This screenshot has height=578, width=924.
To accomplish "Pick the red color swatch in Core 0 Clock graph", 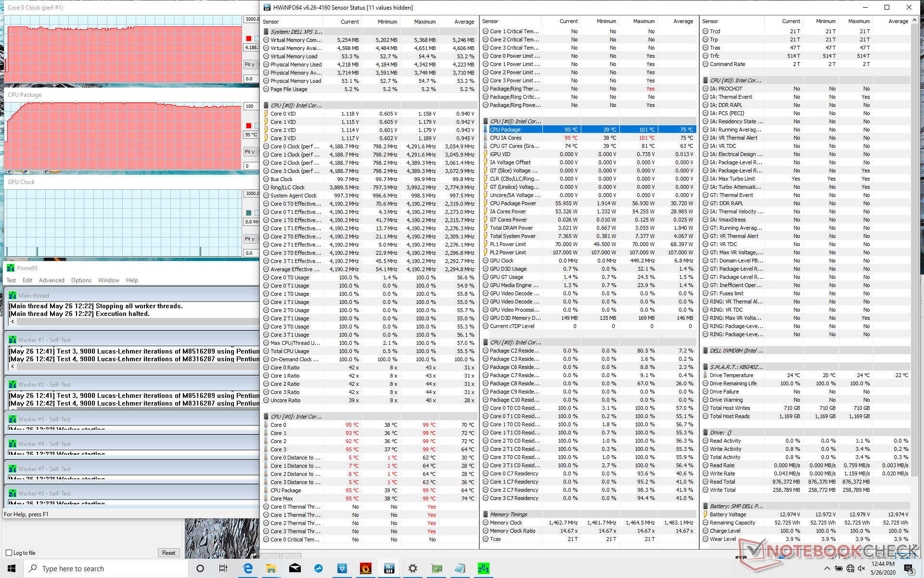I will [248, 39].
